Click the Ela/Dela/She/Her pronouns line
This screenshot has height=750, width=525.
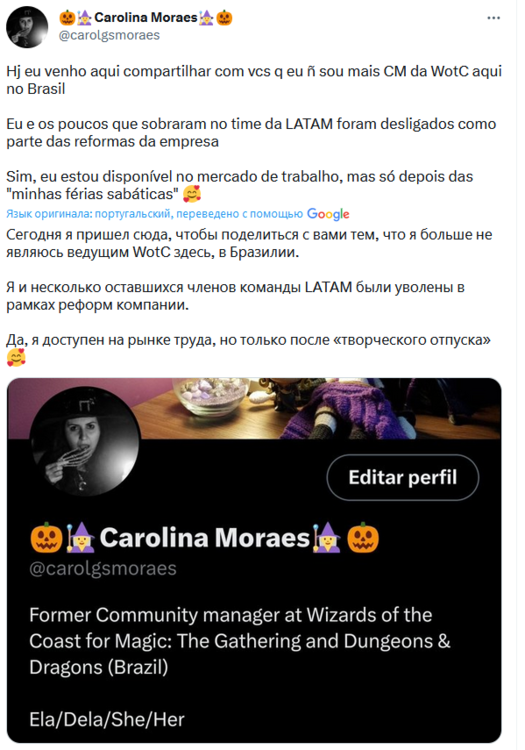[x=107, y=719]
